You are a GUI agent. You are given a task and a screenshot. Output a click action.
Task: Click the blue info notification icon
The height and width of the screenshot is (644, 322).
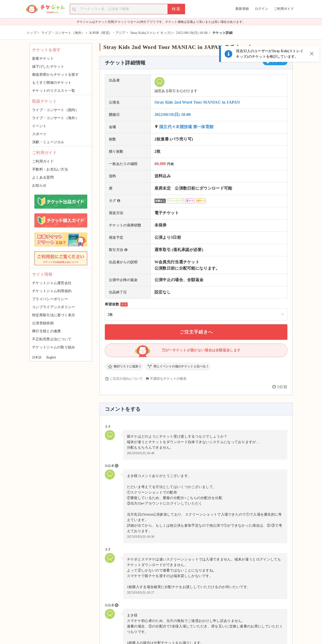[x=228, y=54]
